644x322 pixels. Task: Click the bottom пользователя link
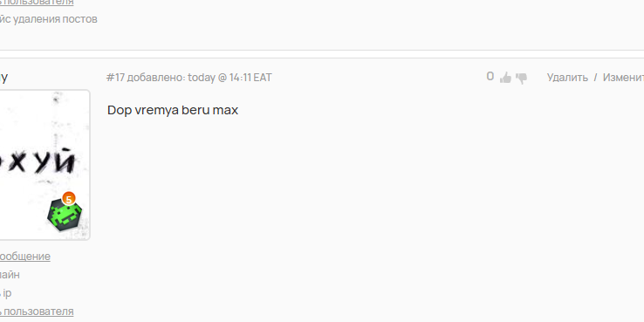(37, 312)
